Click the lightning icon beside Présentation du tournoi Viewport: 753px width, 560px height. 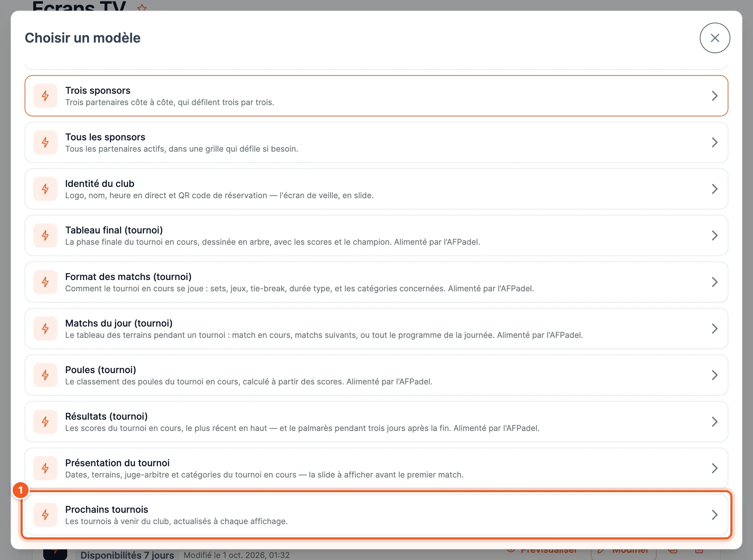45,468
